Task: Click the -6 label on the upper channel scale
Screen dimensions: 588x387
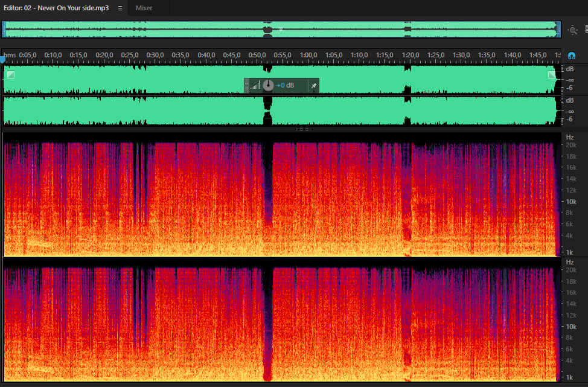Action: (569, 88)
